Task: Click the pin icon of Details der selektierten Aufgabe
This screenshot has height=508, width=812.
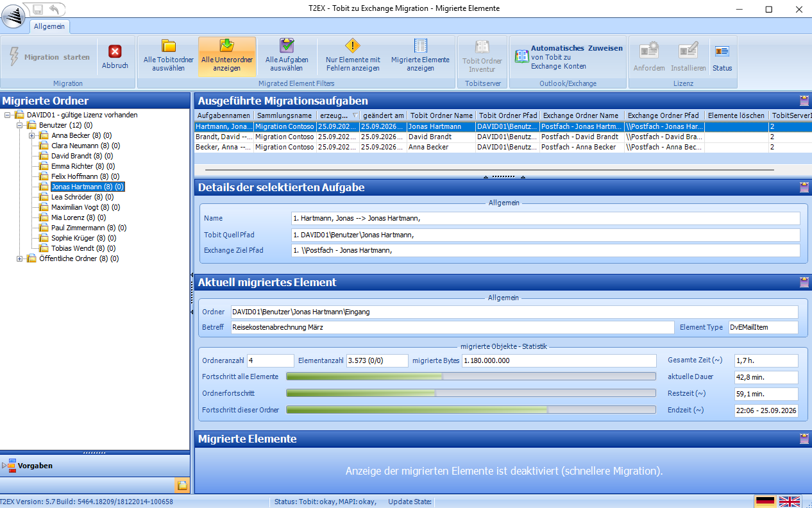Action: 804,187
